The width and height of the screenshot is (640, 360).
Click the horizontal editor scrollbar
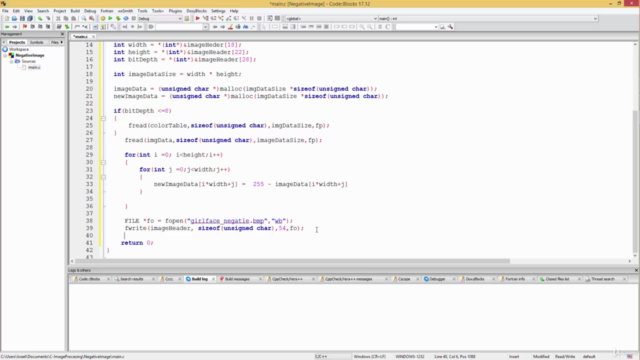(x=292, y=261)
